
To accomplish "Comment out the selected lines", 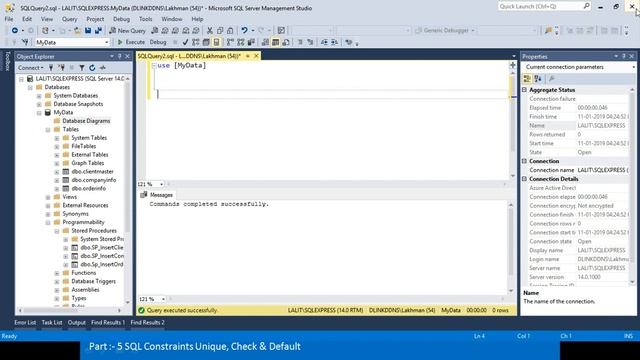I will pos(300,42).
